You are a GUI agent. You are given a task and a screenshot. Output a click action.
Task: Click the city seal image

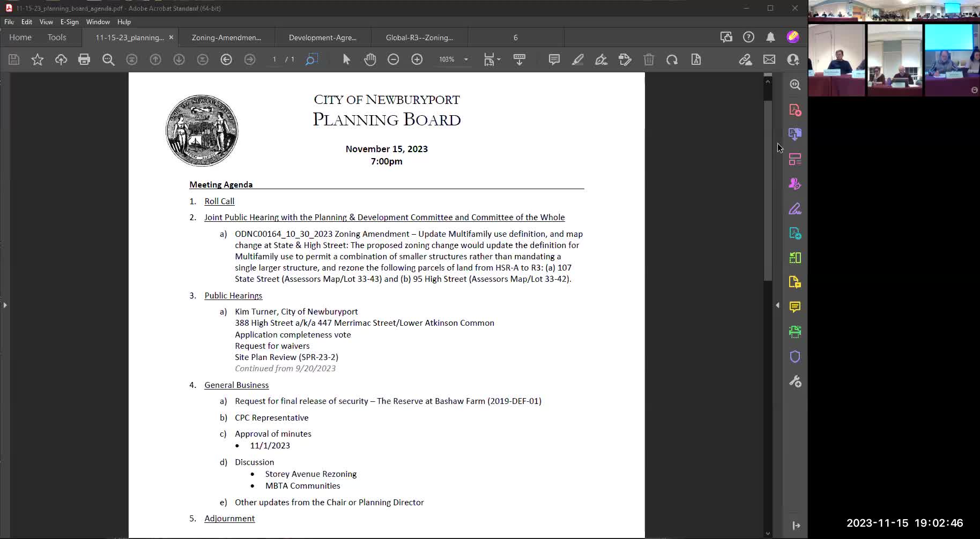[x=202, y=131]
